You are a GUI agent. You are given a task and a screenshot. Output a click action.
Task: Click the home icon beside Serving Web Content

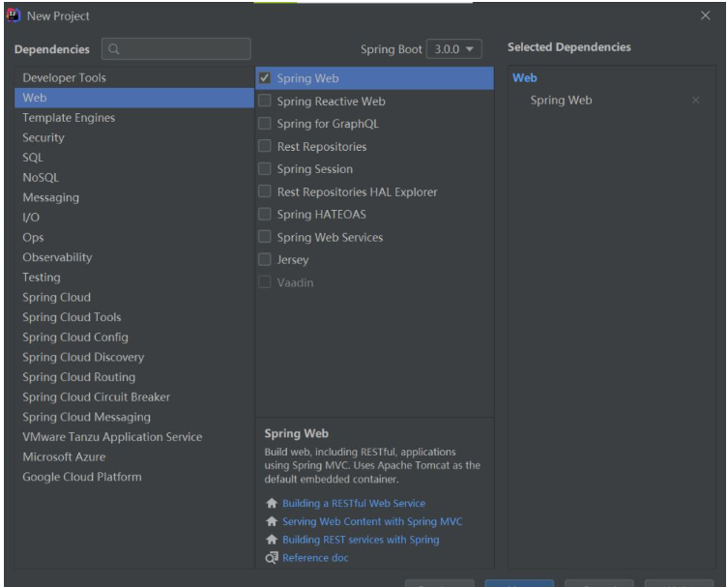point(271,521)
